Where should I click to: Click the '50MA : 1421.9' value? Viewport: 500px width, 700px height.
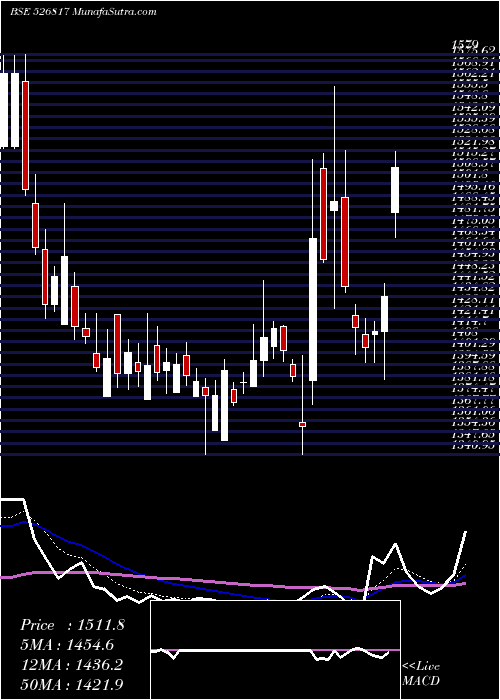click(71, 684)
